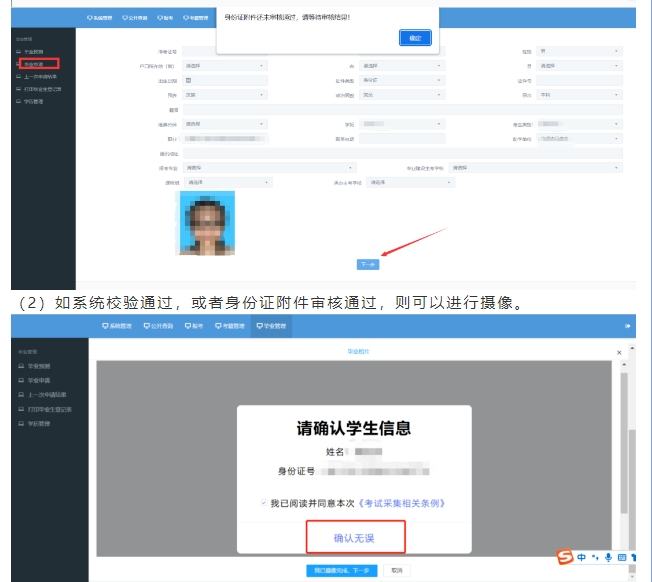The height and width of the screenshot is (582, 652).
Task: Click the calendar icon in the 出生日期 field
Action: click(x=188, y=79)
